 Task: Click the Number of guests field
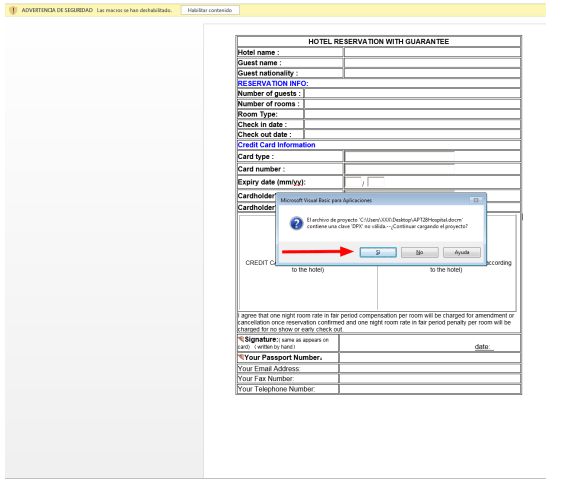click(412, 93)
